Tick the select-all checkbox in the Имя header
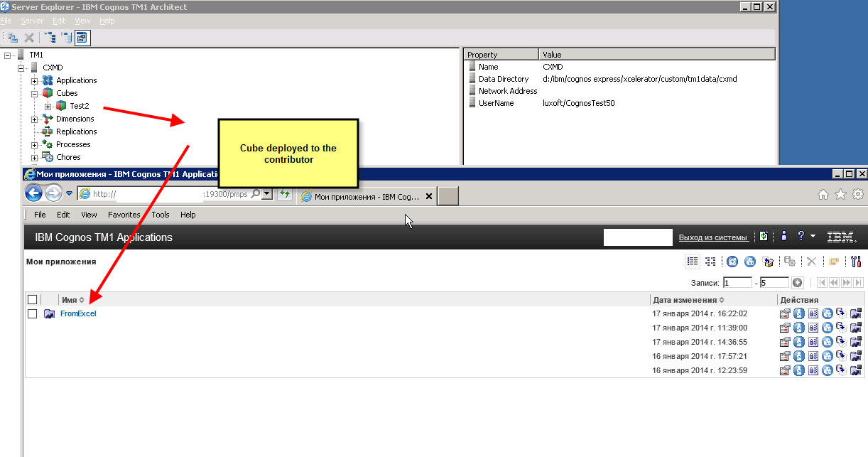This screenshot has height=457, width=868. (32, 299)
